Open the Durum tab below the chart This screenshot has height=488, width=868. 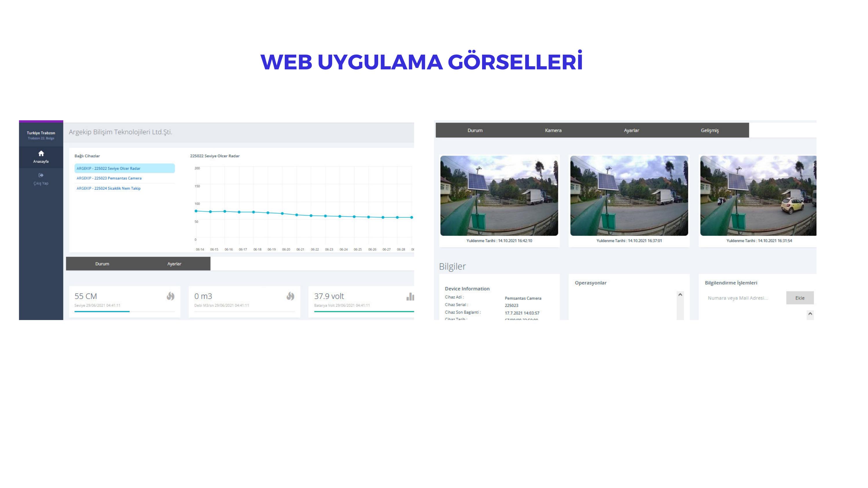pos(102,264)
